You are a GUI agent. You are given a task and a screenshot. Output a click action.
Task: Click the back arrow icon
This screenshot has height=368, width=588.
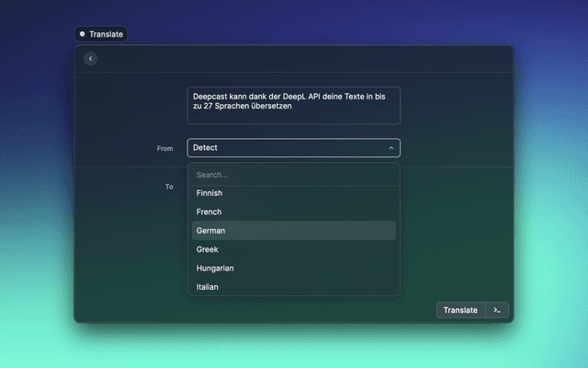pyautogui.click(x=90, y=59)
